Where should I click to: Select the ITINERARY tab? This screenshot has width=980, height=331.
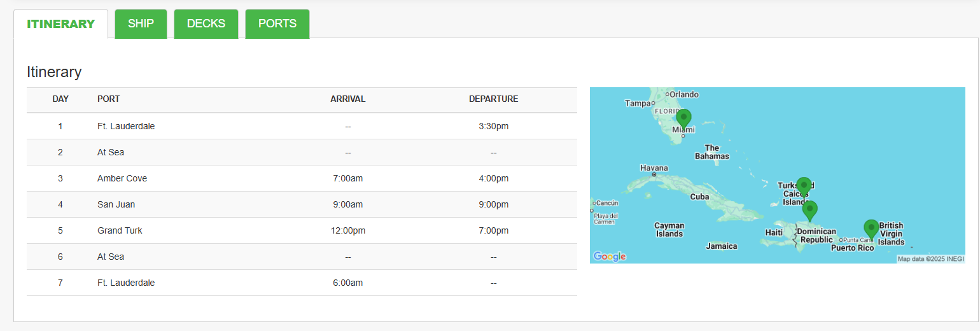pyautogui.click(x=60, y=24)
